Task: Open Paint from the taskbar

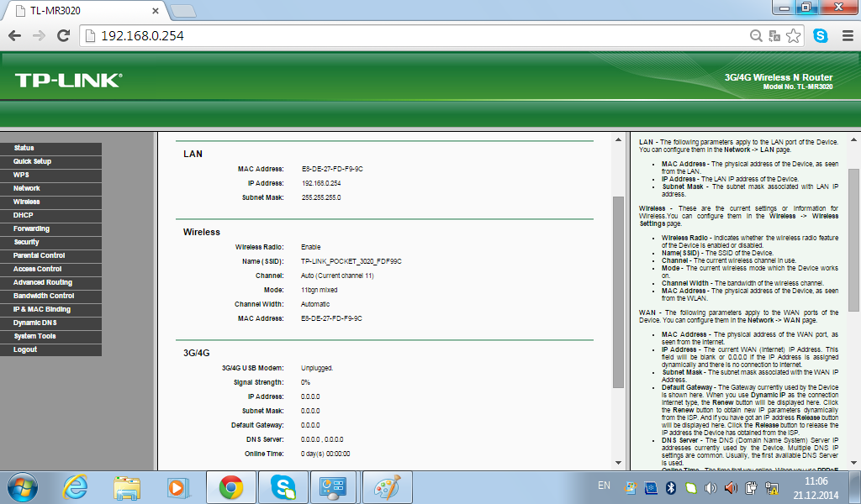Action: click(x=387, y=487)
